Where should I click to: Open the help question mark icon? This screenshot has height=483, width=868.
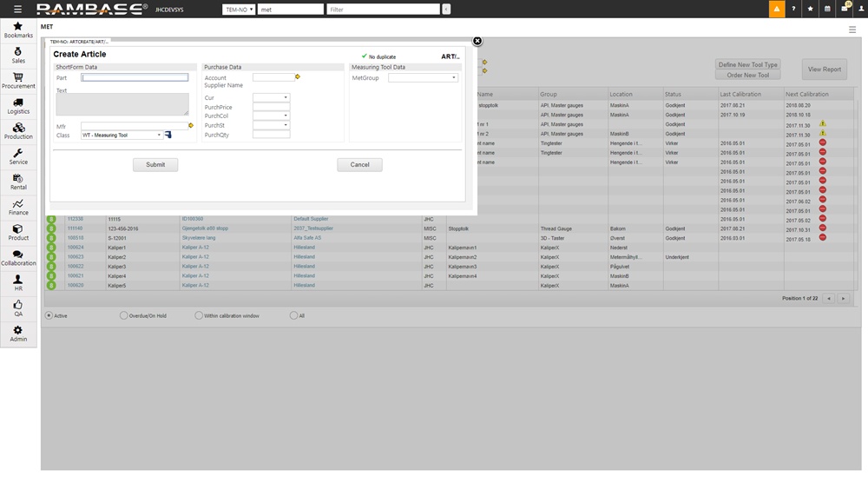click(793, 9)
